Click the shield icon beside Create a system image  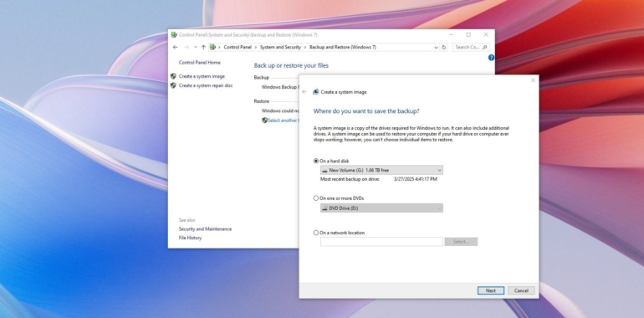tap(173, 76)
